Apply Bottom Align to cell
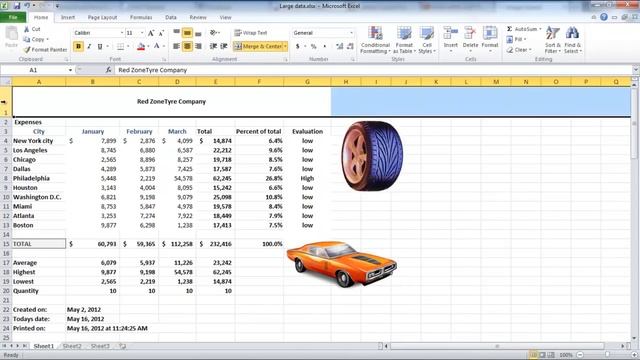 click(198, 33)
